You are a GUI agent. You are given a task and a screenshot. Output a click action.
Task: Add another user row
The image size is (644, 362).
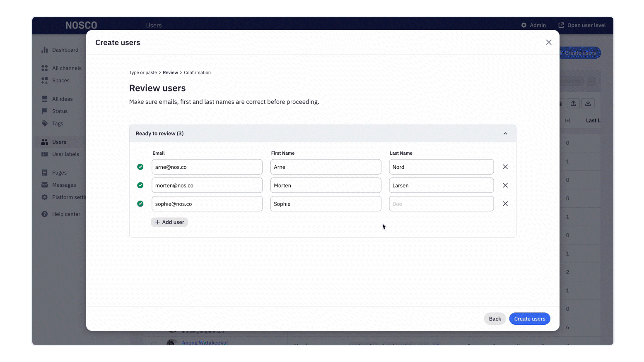(169, 222)
